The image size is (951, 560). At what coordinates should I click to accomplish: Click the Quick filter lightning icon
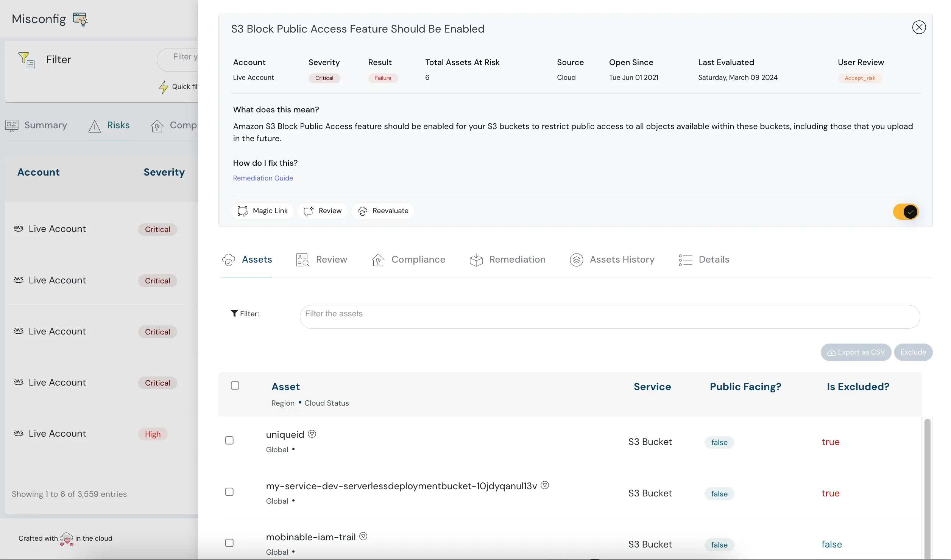click(x=163, y=87)
